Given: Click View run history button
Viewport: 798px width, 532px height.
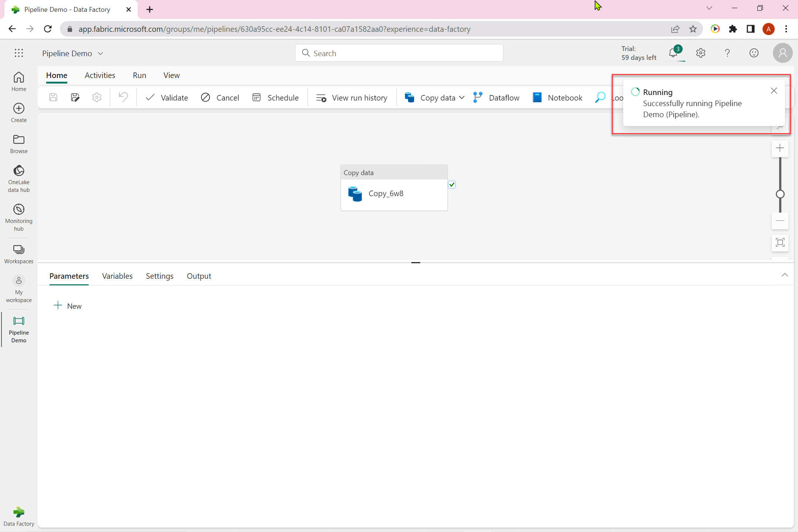Looking at the screenshot, I should click(x=352, y=98).
